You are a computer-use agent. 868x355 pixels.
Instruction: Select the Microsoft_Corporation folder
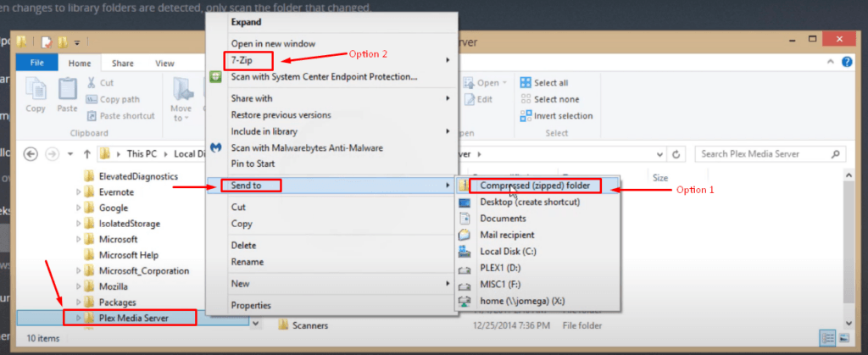pos(136,271)
